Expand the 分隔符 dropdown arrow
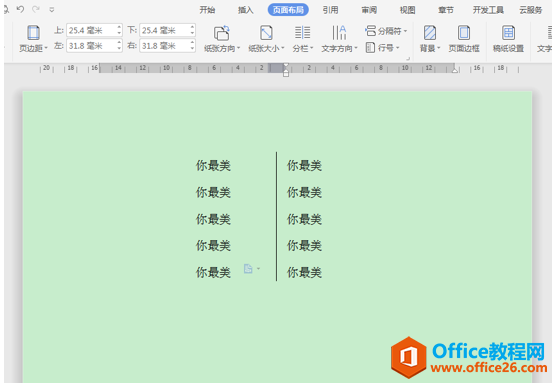 point(406,31)
